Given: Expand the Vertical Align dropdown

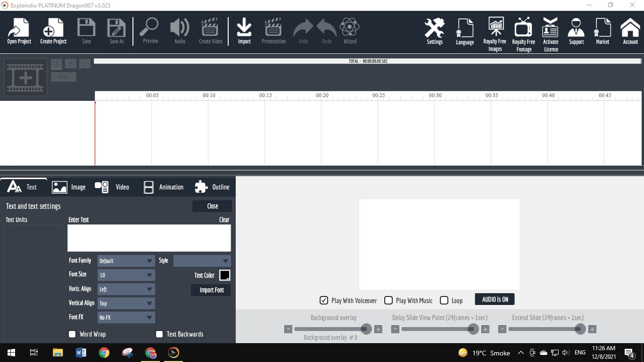Looking at the screenshot, I should (x=126, y=303).
